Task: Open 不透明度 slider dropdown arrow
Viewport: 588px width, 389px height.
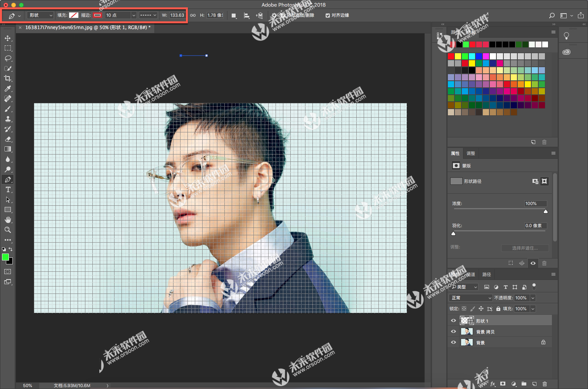Action: click(x=533, y=298)
